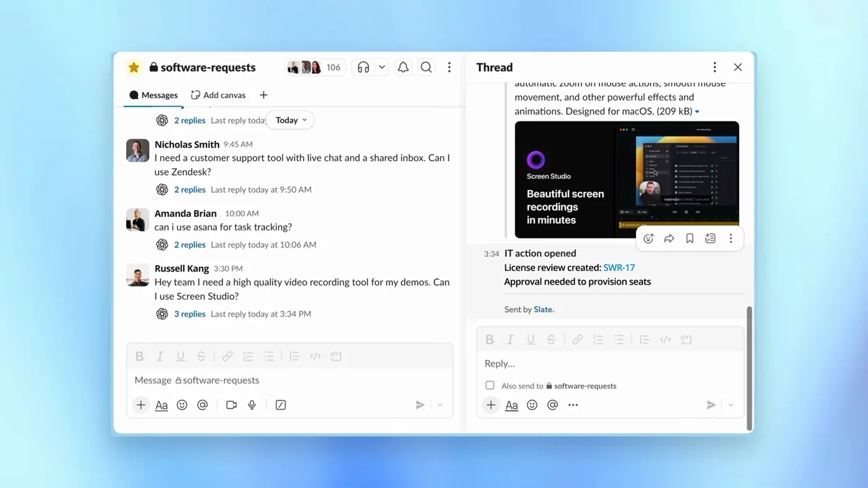Open 2 replies under Amanda Brian's message
This screenshot has width=868, height=488.
[x=189, y=245]
